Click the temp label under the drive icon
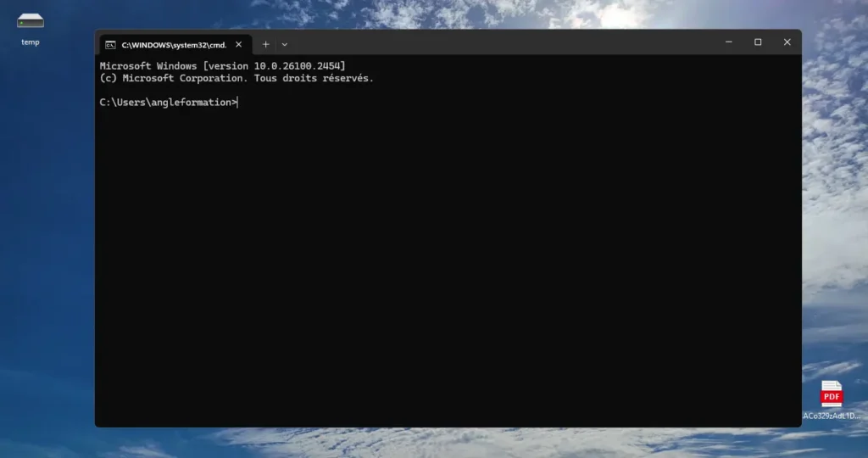This screenshot has height=458, width=868. pyautogui.click(x=31, y=42)
